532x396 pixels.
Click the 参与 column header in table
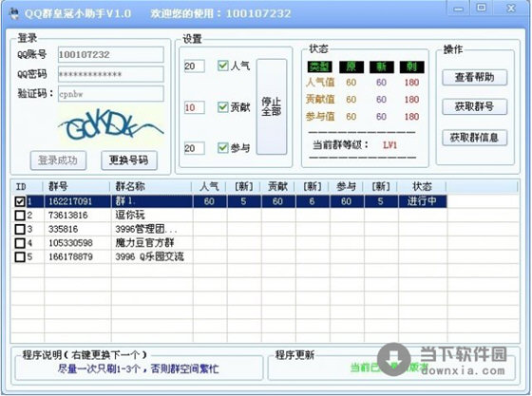click(347, 186)
